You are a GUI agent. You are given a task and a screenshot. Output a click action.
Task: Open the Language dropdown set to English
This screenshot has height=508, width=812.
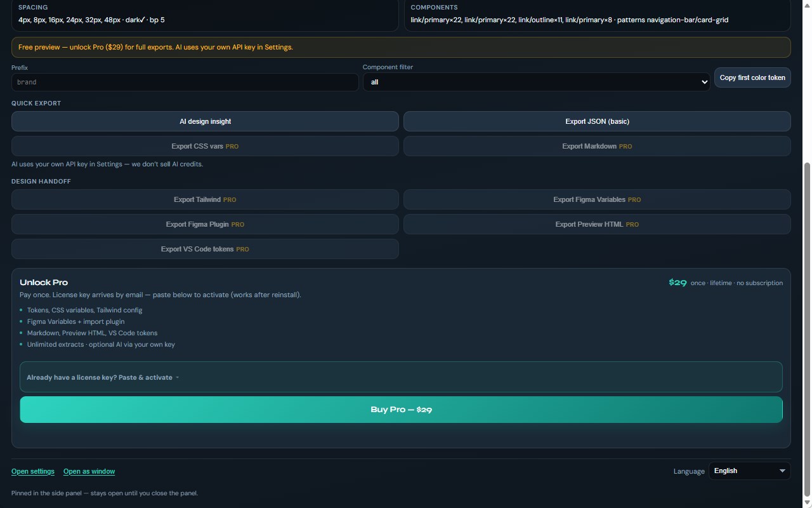click(x=750, y=471)
